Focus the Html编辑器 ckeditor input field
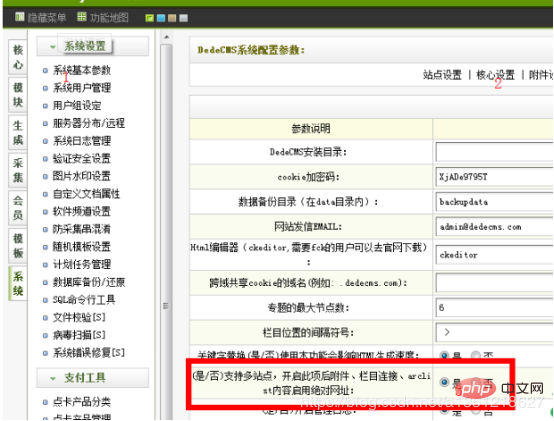 click(494, 255)
